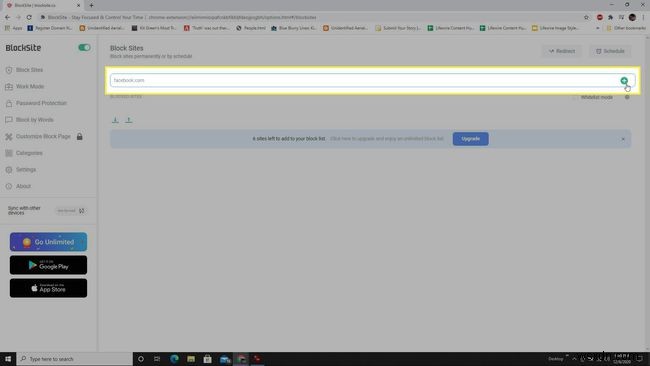Viewport: 650px width, 366px height.
Task: Click the info icon next to Whitelist mode
Action: coord(627,97)
